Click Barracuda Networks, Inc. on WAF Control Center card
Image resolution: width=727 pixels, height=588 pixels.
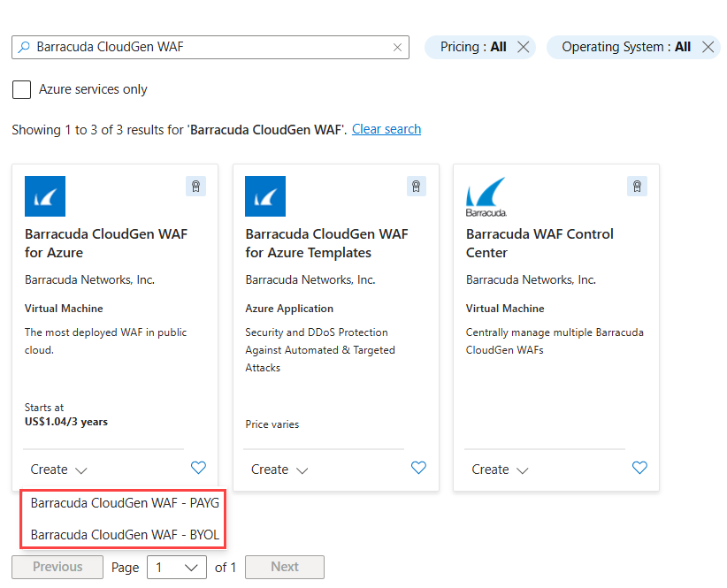click(531, 280)
